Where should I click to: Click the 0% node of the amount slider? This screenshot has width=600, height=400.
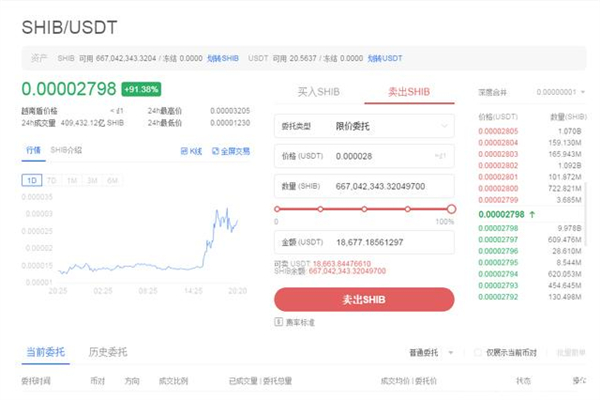coord(277,209)
